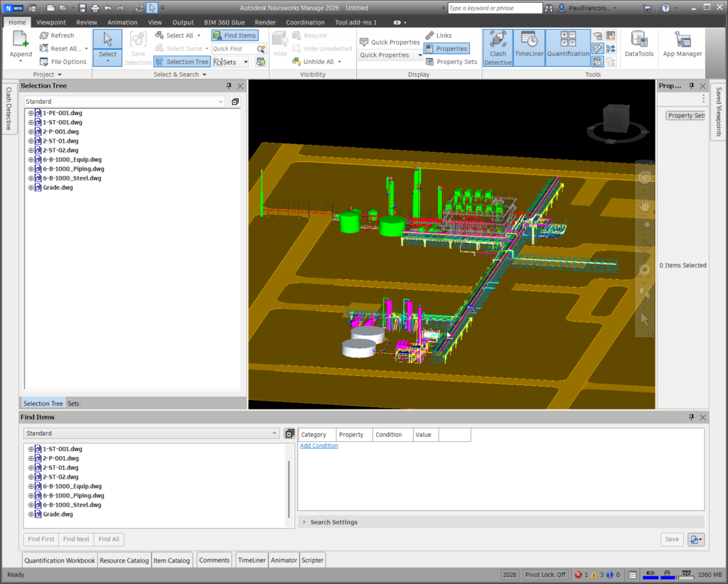This screenshot has width=728, height=584.
Task: Toggle Quick Properties in Display panel
Action: pyautogui.click(x=390, y=42)
